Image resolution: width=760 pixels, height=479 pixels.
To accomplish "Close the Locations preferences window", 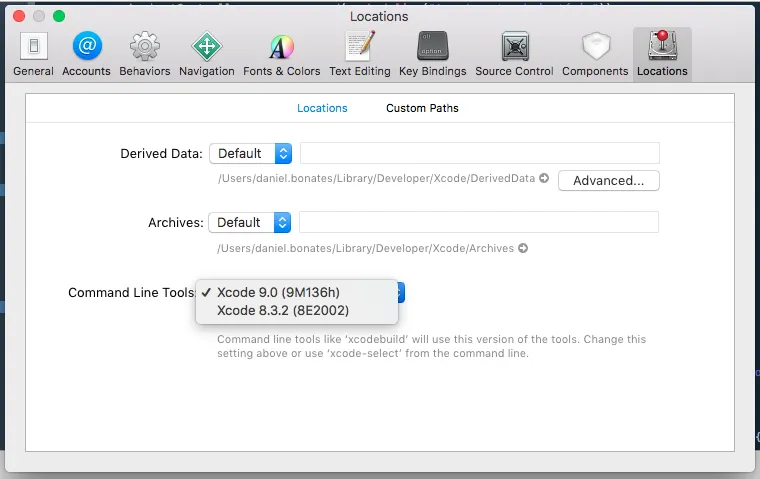I will (x=19, y=16).
